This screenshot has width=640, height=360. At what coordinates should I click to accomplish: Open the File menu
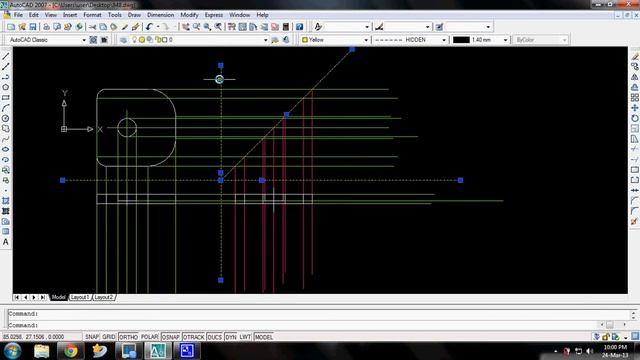(18, 15)
